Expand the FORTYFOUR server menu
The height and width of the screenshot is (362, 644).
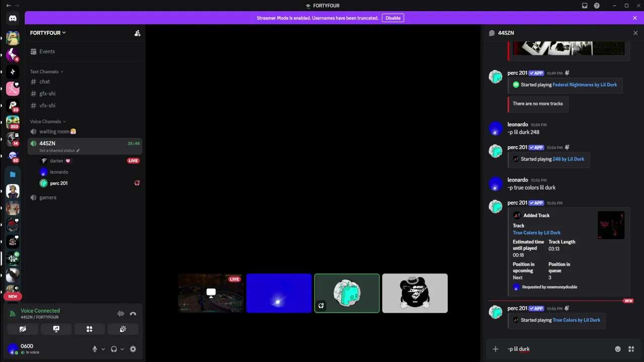click(x=48, y=33)
